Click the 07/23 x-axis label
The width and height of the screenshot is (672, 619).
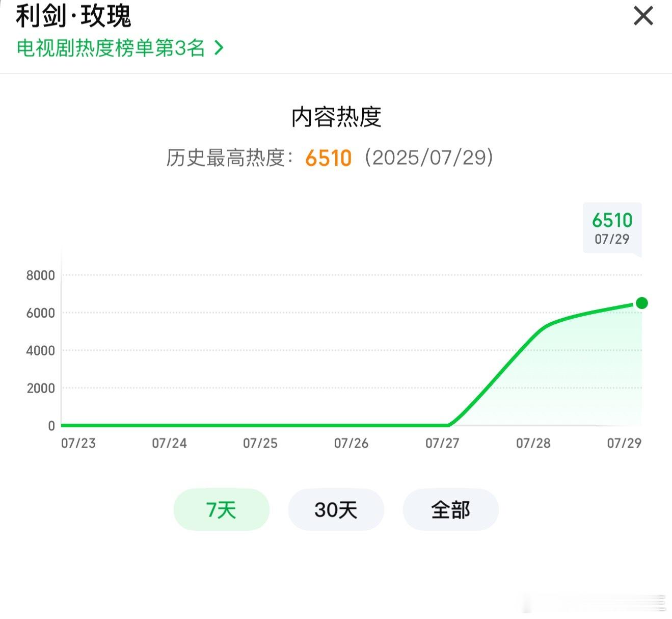pyautogui.click(x=78, y=443)
